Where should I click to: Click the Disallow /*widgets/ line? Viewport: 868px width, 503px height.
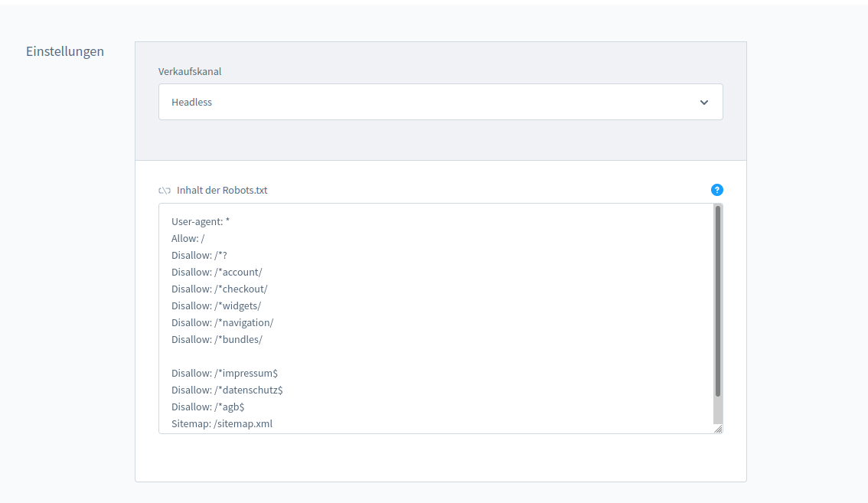216,306
